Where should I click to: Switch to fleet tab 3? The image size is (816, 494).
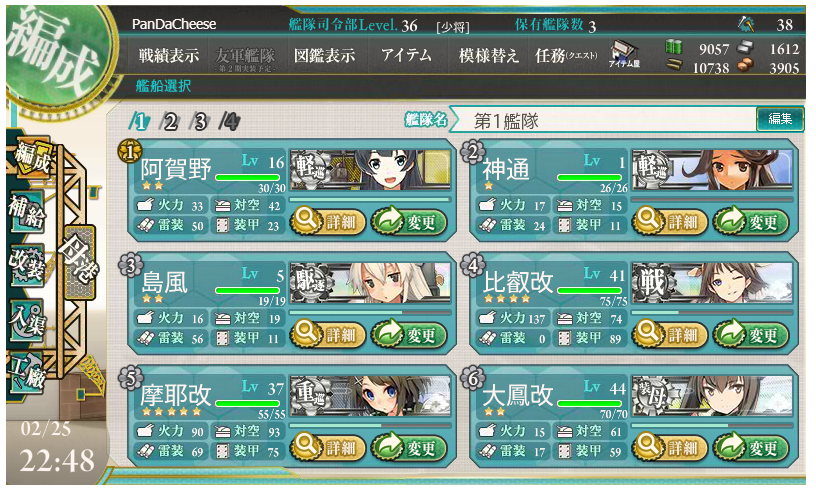click(200, 122)
